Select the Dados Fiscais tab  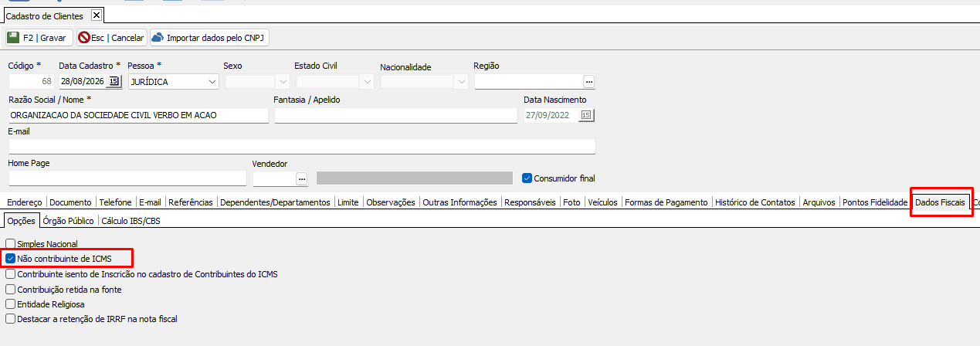939,202
